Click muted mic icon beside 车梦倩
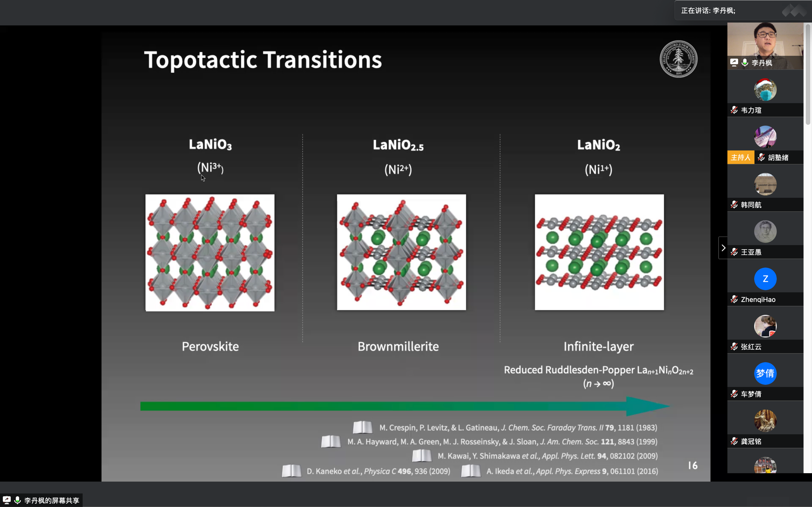 [x=734, y=394]
